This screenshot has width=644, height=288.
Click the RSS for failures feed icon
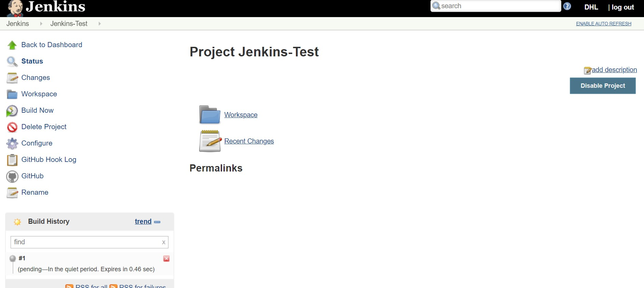pyautogui.click(x=113, y=286)
